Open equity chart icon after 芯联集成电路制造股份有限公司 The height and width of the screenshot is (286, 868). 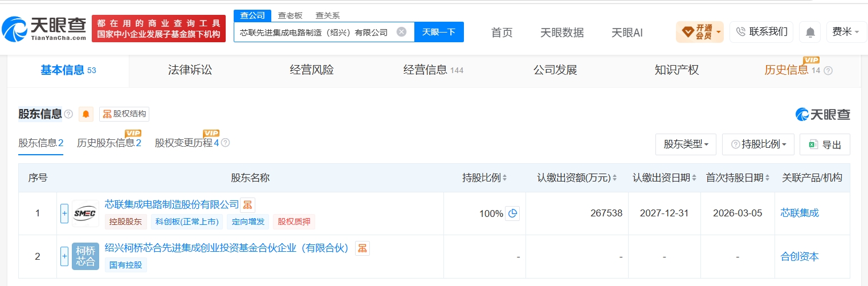coord(247,205)
